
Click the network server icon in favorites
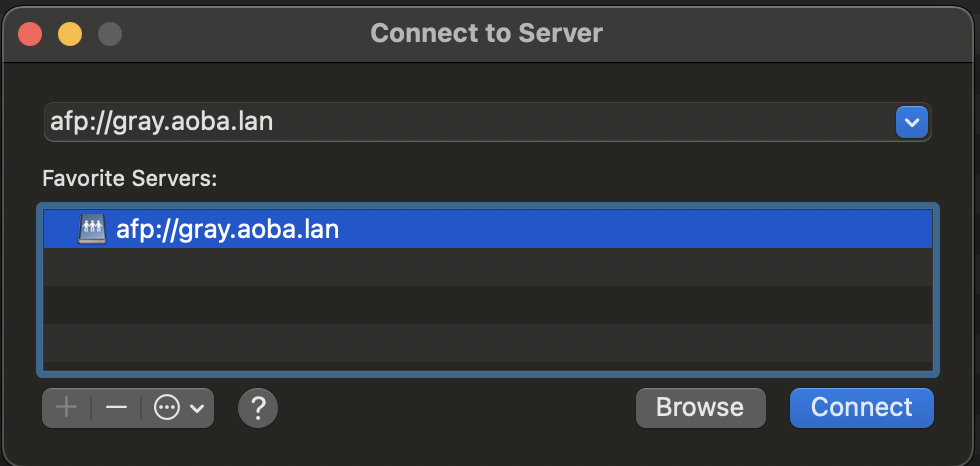coord(92,229)
